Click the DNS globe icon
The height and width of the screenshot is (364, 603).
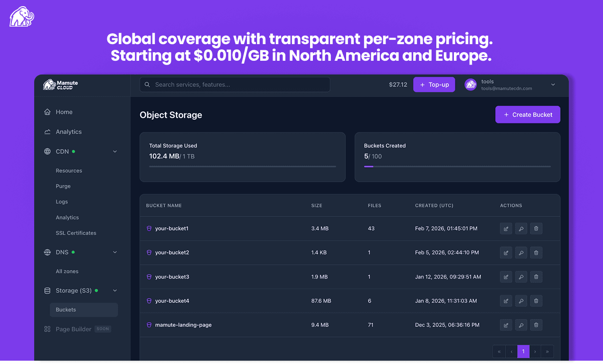pyautogui.click(x=47, y=252)
